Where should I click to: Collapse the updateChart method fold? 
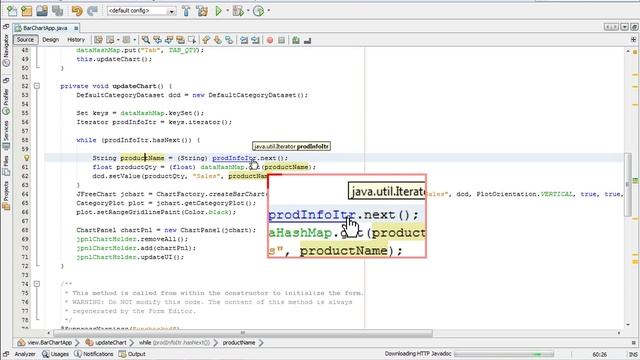(37, 86)
